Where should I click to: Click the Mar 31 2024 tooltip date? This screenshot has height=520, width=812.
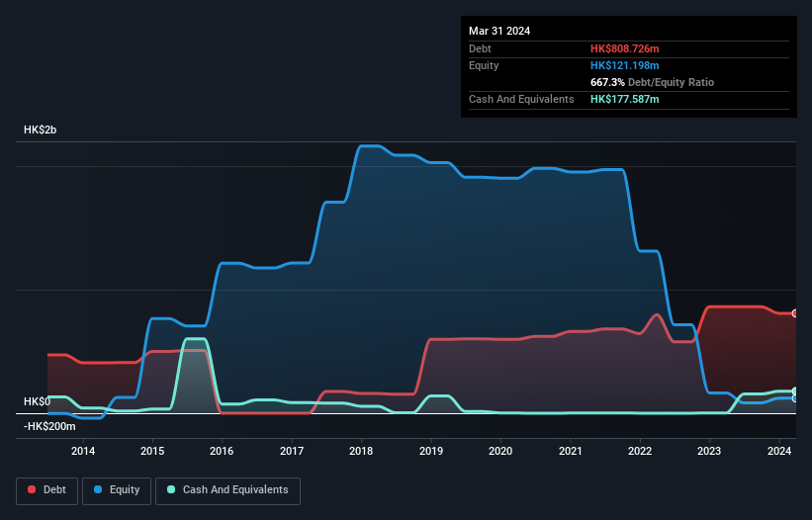[x=499, y=31]
